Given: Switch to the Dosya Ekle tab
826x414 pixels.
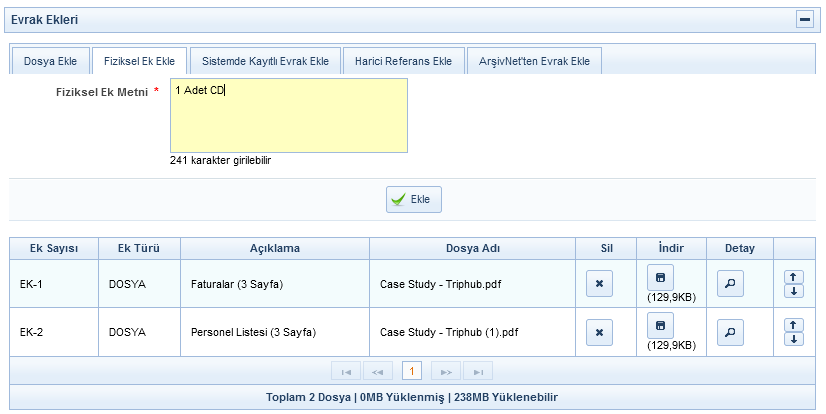Looking at the screenshot, I should coord(50,61).
